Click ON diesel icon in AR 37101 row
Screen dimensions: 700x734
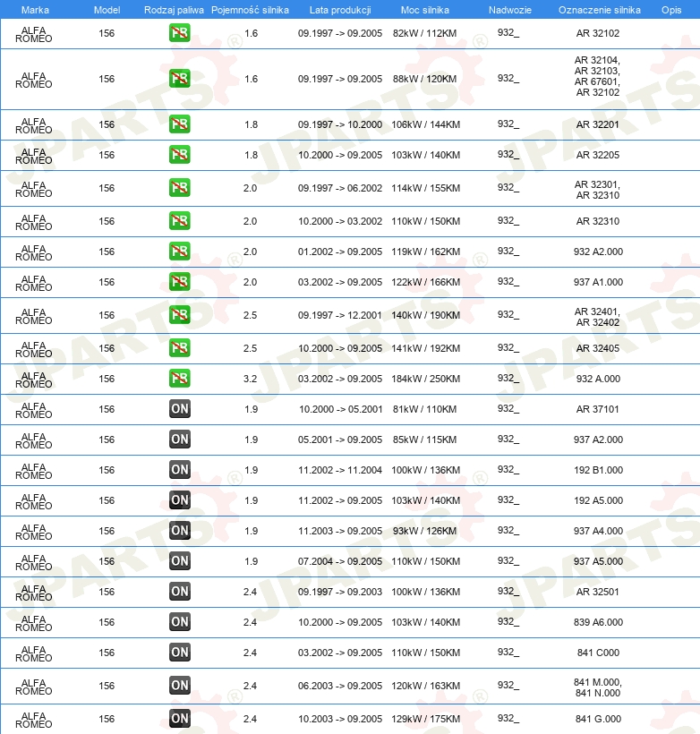[x=180, y=409]
